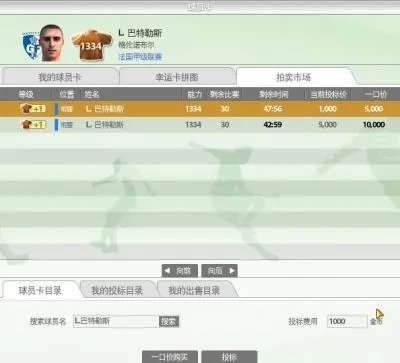Sort by 剩余时间 column header

(x=273, y=95)
